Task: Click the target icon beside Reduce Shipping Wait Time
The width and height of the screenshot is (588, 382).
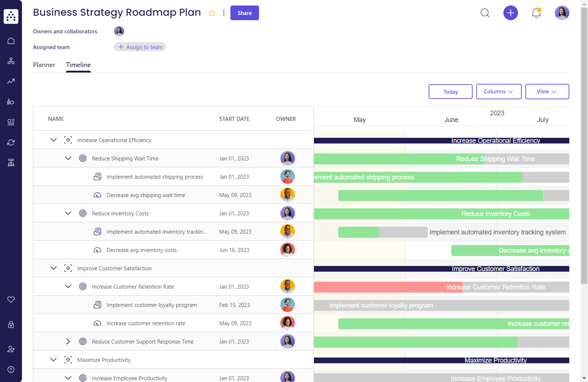Action: pyautogui.click(x=83, y=158)
